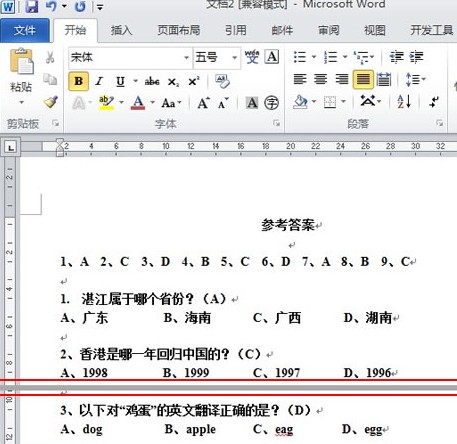This screenshot has width=457, height=444.
Task: Toggle Justify alignment button
Action: [363, 79]
